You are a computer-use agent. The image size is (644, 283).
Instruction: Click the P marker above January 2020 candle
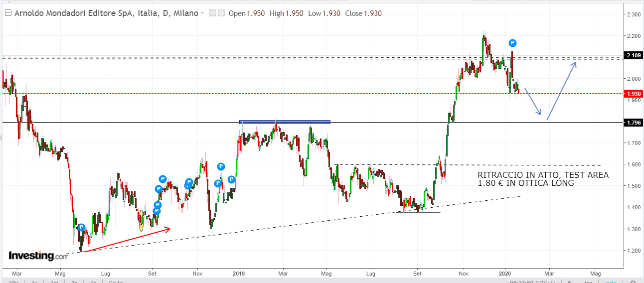tap(512, 43)
